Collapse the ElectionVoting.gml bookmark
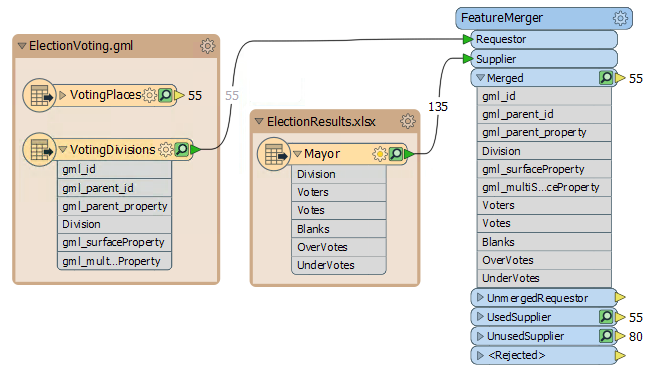The width and height of the screenshot is (653, 372). click(22, 46)
